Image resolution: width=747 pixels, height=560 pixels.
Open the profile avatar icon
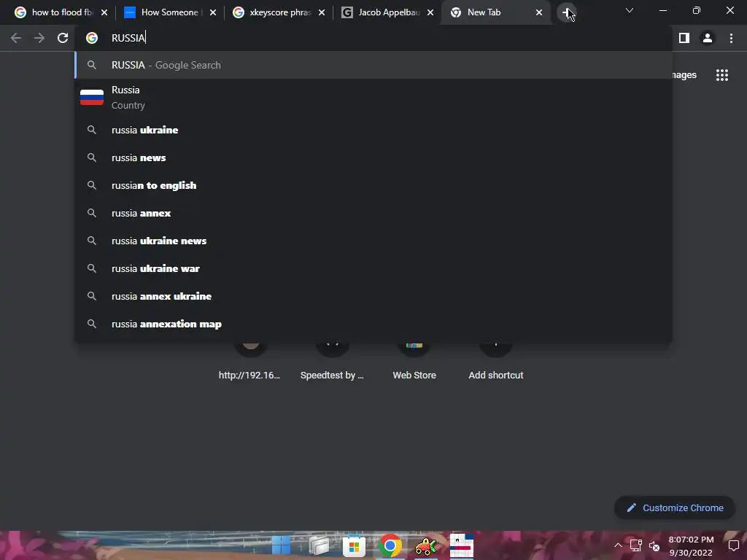(708, 38)
